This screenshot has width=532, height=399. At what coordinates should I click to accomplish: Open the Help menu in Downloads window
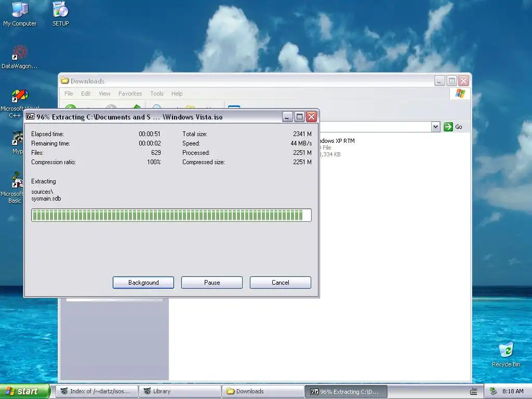point(177,94)
